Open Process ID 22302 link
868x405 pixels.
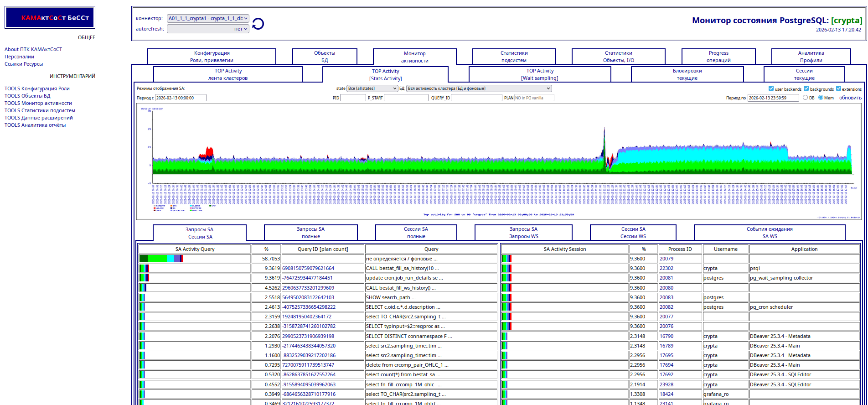click(x=666, y=268)
